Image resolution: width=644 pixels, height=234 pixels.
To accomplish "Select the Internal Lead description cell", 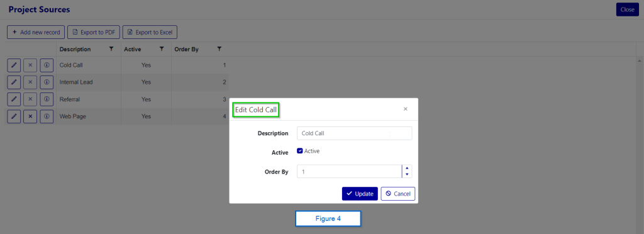I will 88,82.
